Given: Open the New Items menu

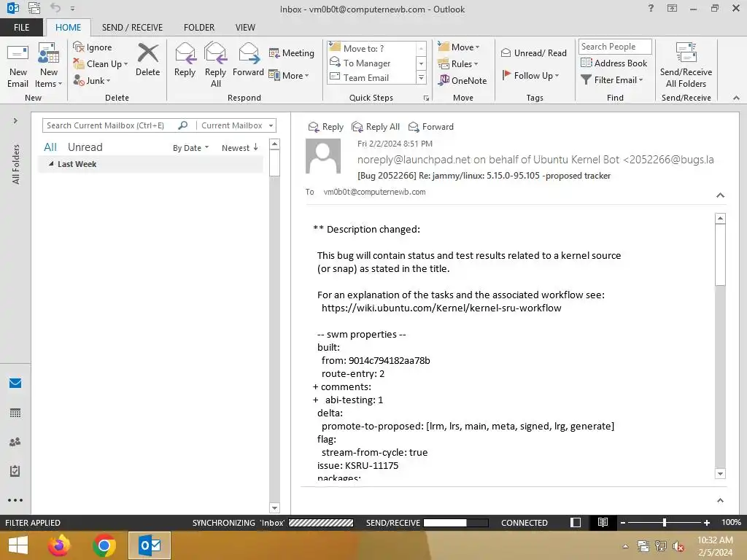Looking at the screenshot, I should [49, 66].
